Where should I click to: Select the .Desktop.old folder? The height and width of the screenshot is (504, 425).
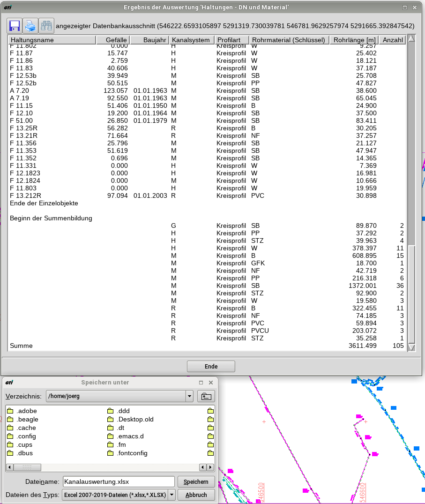[x=135, y=420]
